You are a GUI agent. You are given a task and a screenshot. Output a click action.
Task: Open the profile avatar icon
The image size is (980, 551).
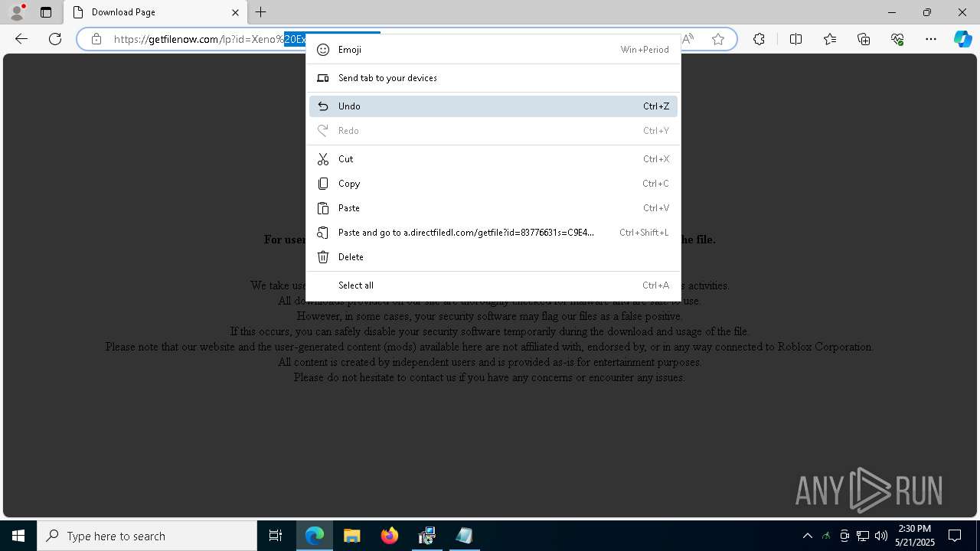click(16, 12)
